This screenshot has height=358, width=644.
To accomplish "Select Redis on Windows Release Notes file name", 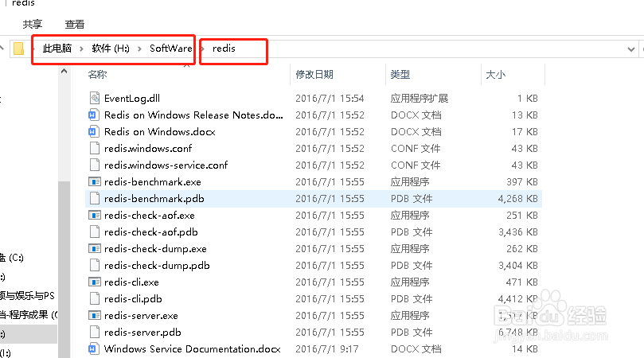I will (x=193, y=115).
